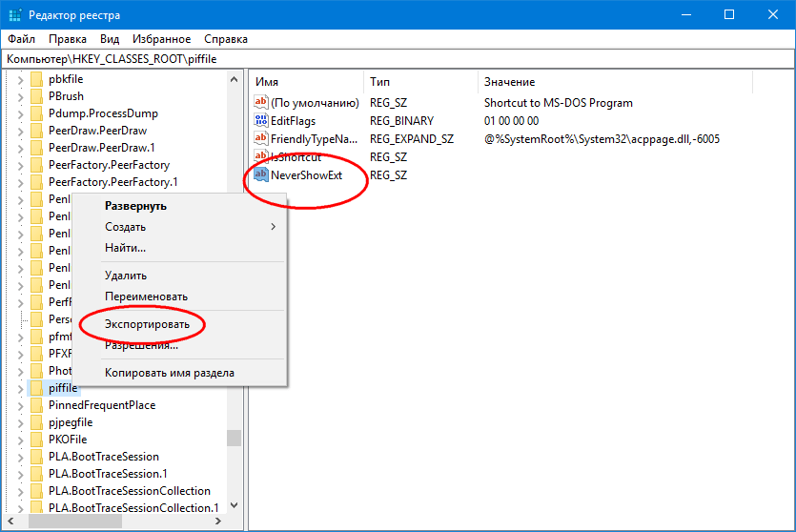Click the PKOFile folder icon
Image resolution: width=796 pixels, height=532 pixels.
[x=37, y=440]
